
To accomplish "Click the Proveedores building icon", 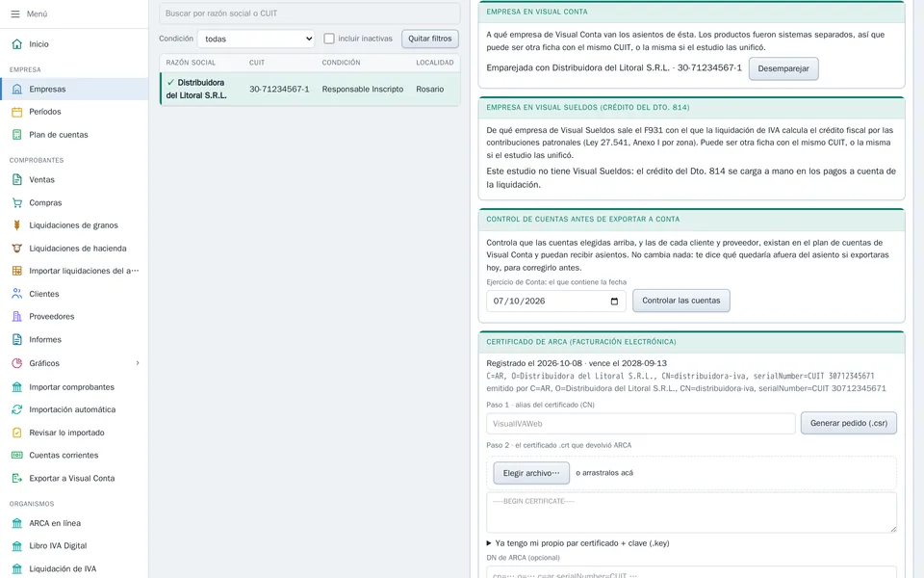I will 17,317.
